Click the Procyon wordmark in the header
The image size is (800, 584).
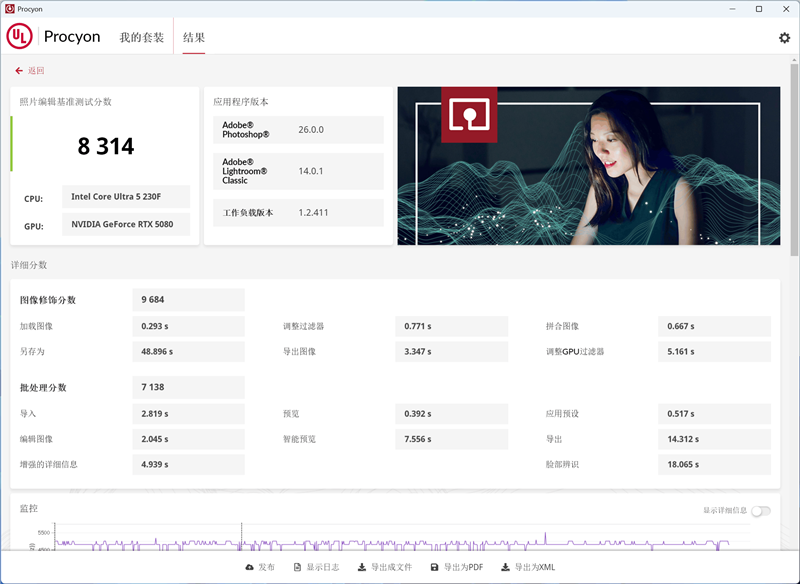pos(71,36)
